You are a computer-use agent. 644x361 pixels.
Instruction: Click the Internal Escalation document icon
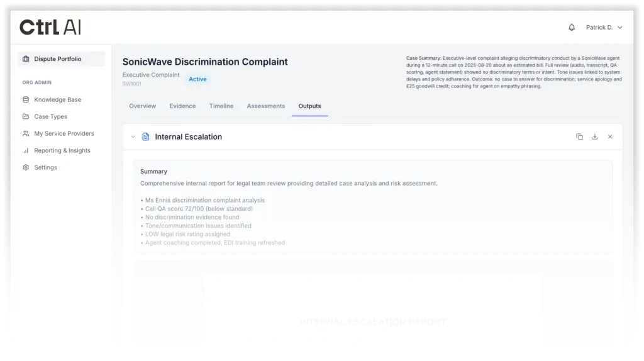145,136
